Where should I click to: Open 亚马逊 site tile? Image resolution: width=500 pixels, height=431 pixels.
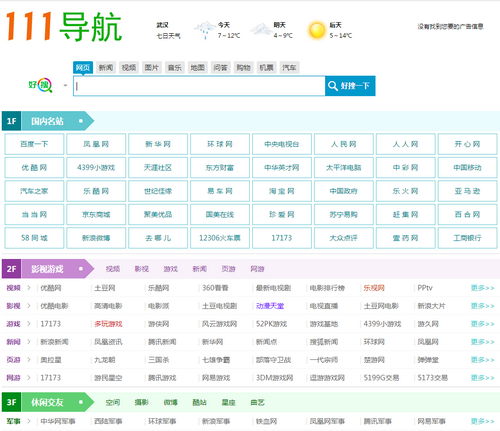pos(467,191)
